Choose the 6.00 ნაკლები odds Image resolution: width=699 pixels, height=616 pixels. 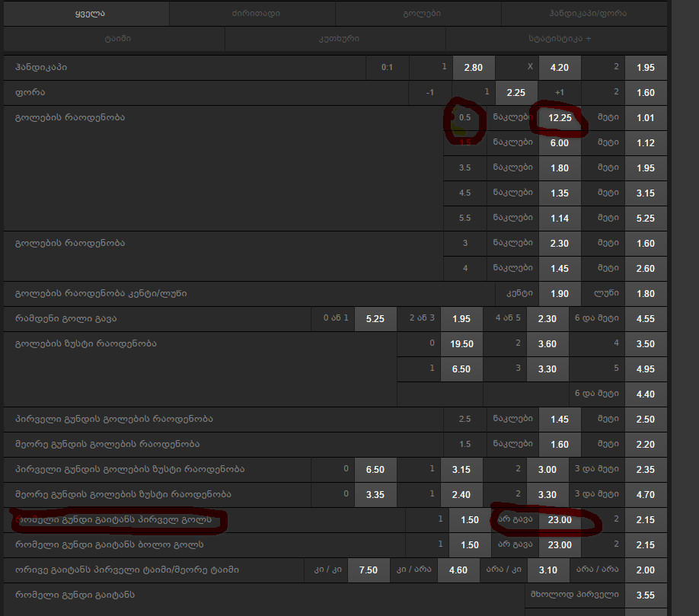[x=560, y=143]
